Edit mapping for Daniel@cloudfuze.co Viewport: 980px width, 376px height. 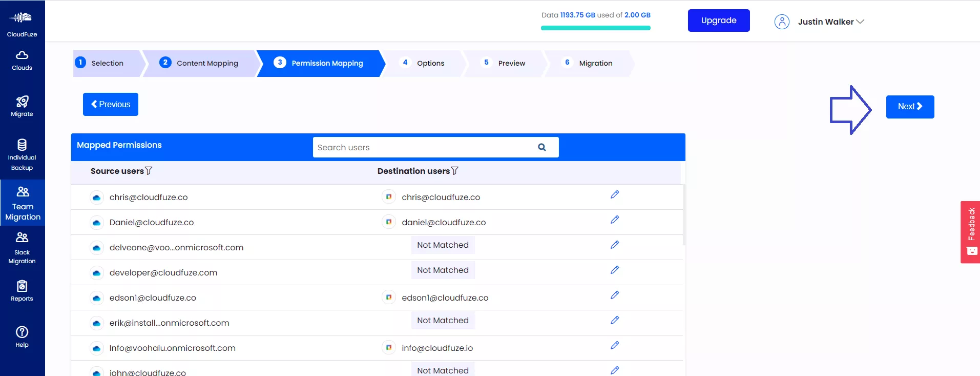[x=615, y=220]
